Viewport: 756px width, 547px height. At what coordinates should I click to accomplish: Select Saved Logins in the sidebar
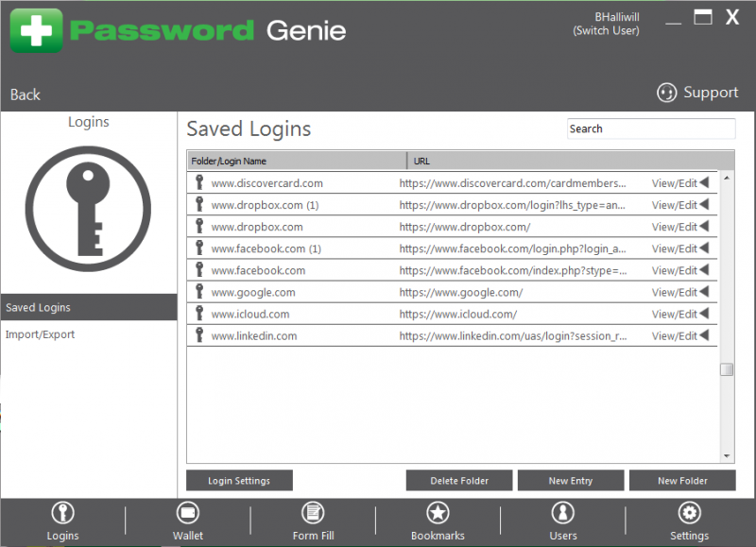[39, 307]
